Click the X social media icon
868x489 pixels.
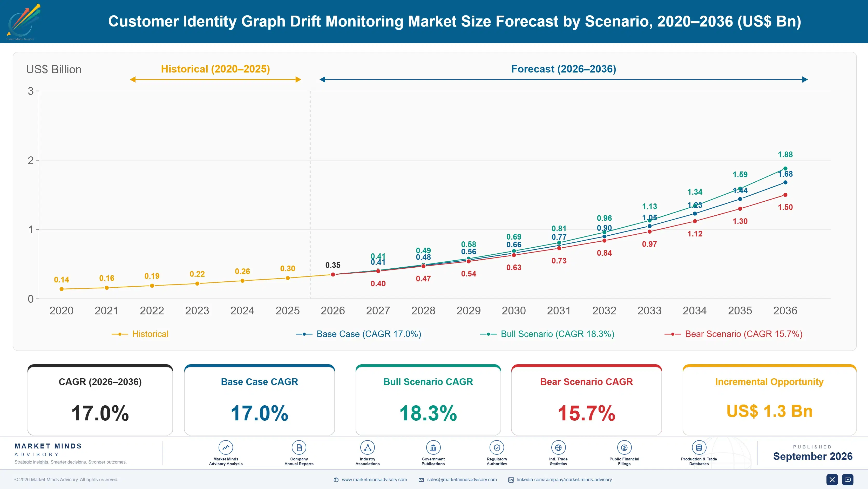point(832,480)
